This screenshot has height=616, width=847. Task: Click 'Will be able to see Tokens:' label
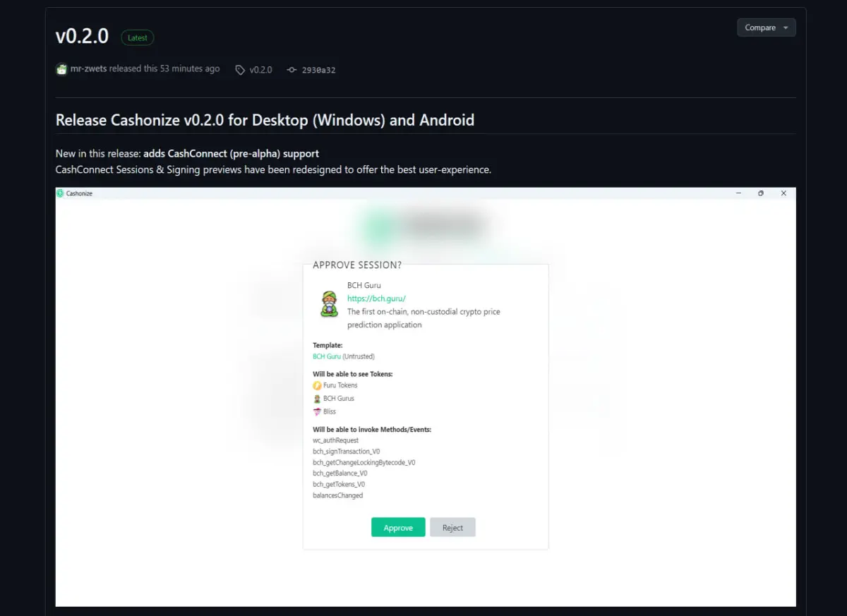[x=353, y=374]
